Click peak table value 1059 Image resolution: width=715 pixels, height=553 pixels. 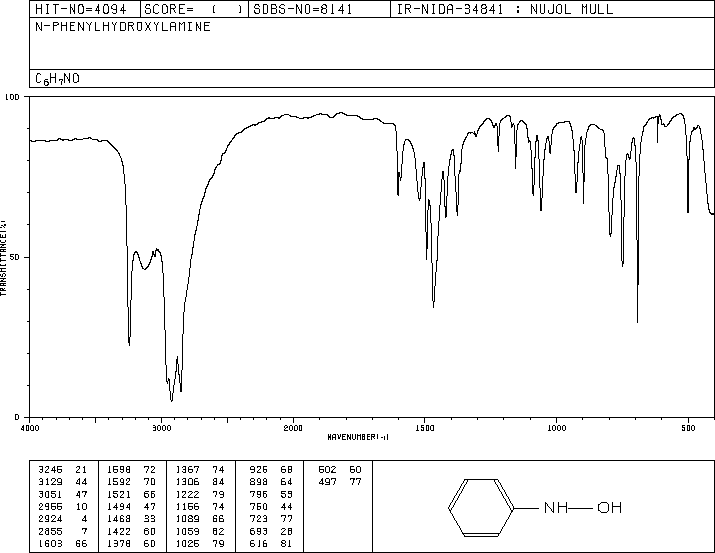coord(187,531)
